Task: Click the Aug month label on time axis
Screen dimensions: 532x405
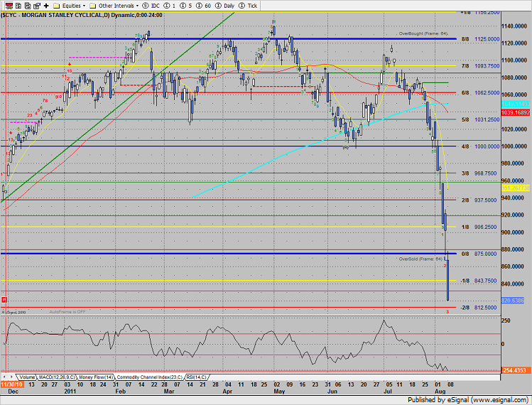Action: click(440, 391)
